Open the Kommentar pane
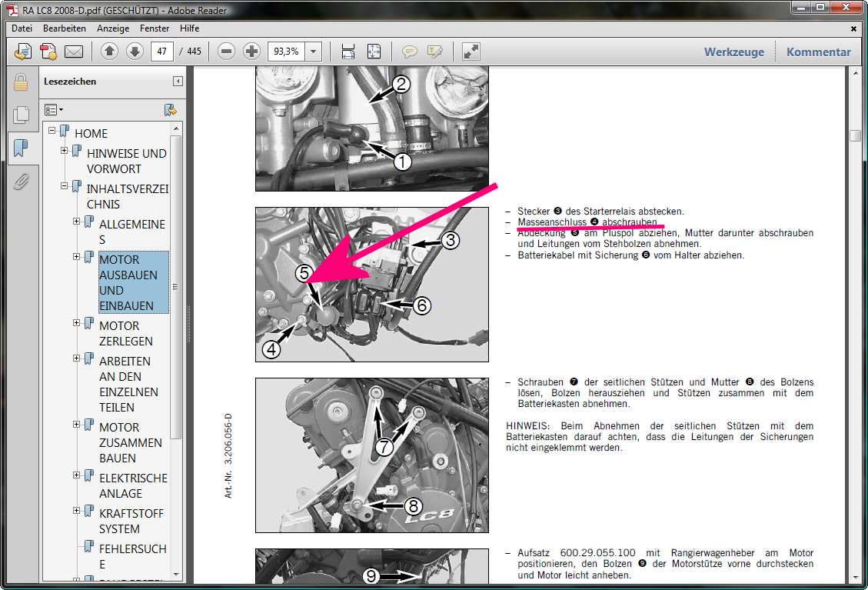Screen dimensions: 868x590 [818, 52]
